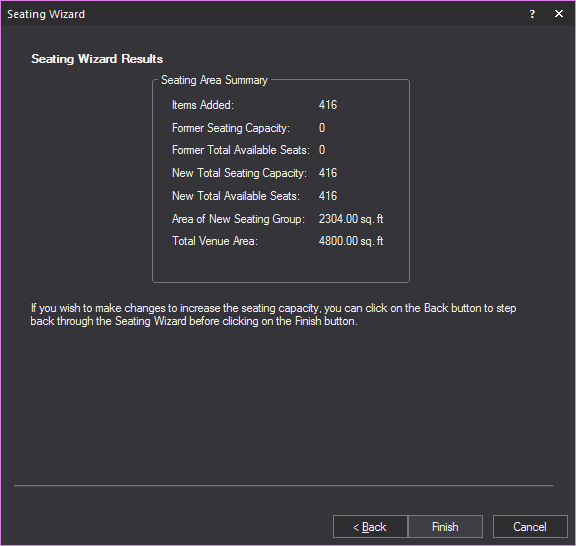Select the Seating Wizard Results heading
The image size is (576, 546).
[97, 59]
